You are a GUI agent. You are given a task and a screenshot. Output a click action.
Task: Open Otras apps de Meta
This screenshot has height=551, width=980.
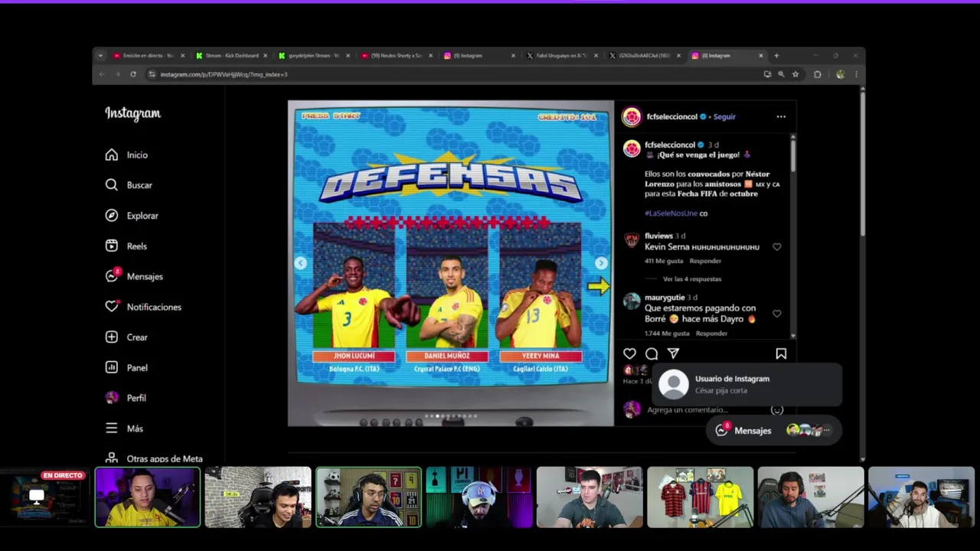click(154, 458)
